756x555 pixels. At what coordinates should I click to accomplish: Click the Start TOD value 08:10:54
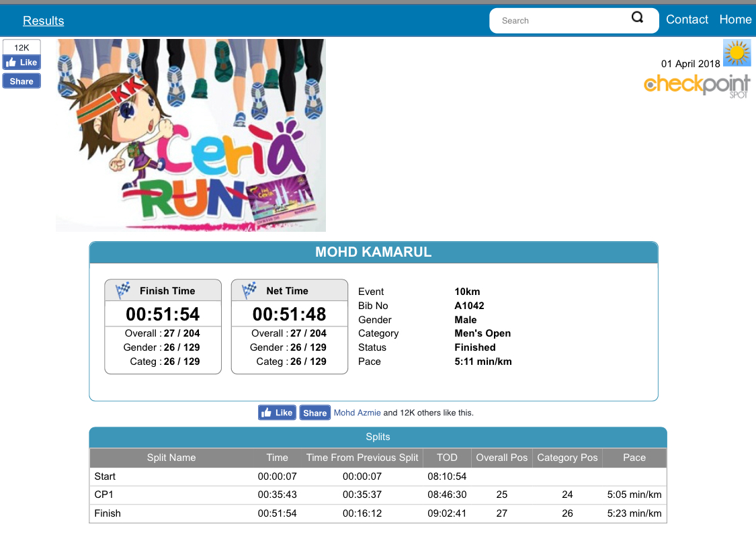pos(447,476)
